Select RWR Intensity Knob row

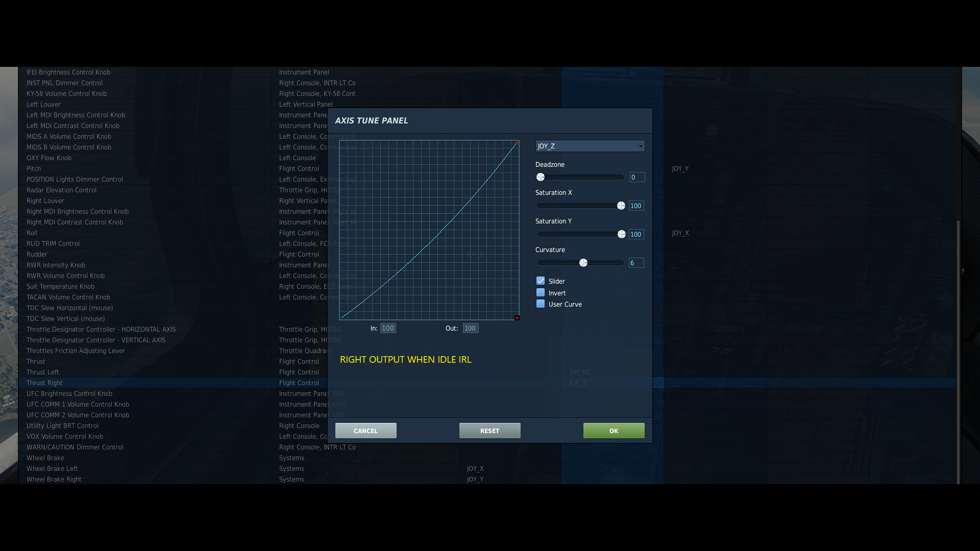tap(487, 265)
